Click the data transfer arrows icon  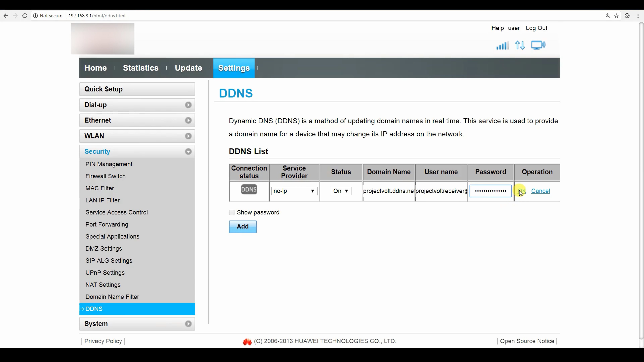pyautogui.click(x=520, y=45)
